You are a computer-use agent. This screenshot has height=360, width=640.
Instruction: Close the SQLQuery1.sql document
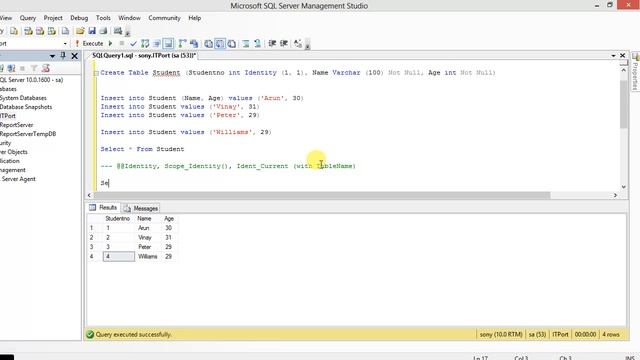tap(622, 56)
